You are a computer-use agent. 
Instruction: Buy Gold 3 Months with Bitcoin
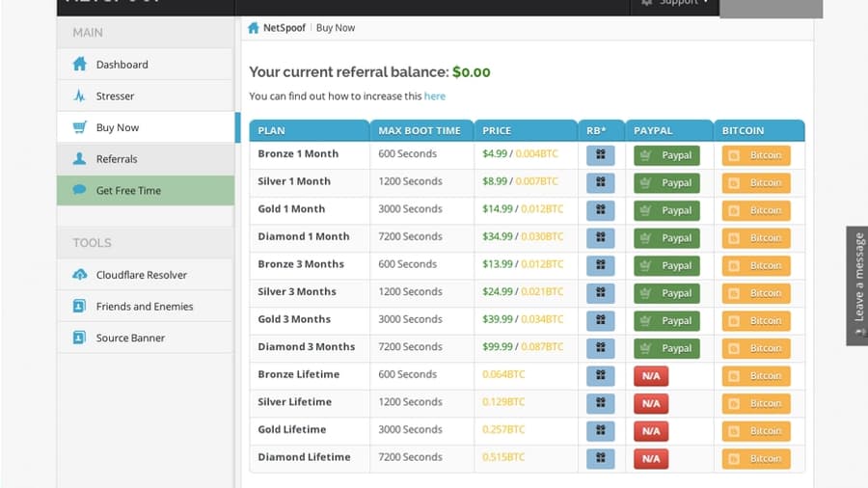tap(756, 321)
